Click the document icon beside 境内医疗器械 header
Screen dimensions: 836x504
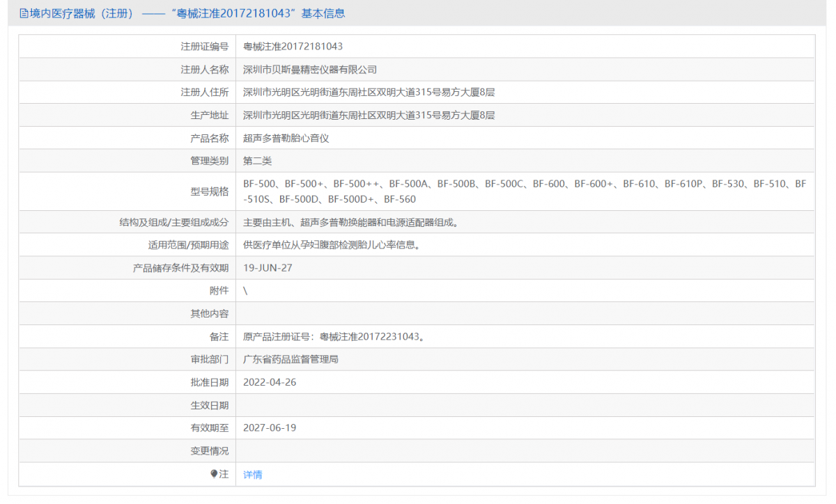(x=24, y=13)
